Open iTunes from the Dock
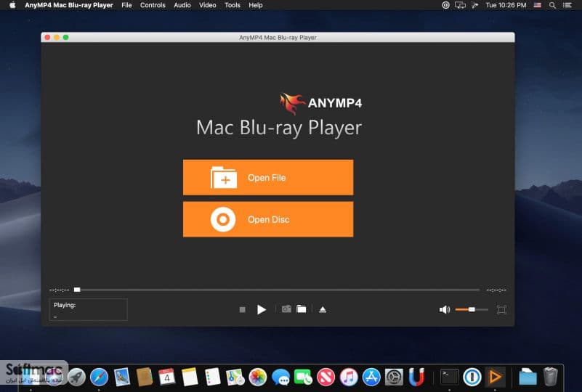This screenshot has height=392, width=582. click(x=349, y=377)
